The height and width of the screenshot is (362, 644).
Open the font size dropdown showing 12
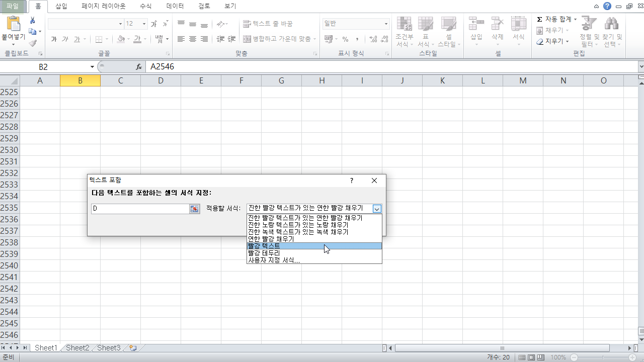(x=144, y=24)
